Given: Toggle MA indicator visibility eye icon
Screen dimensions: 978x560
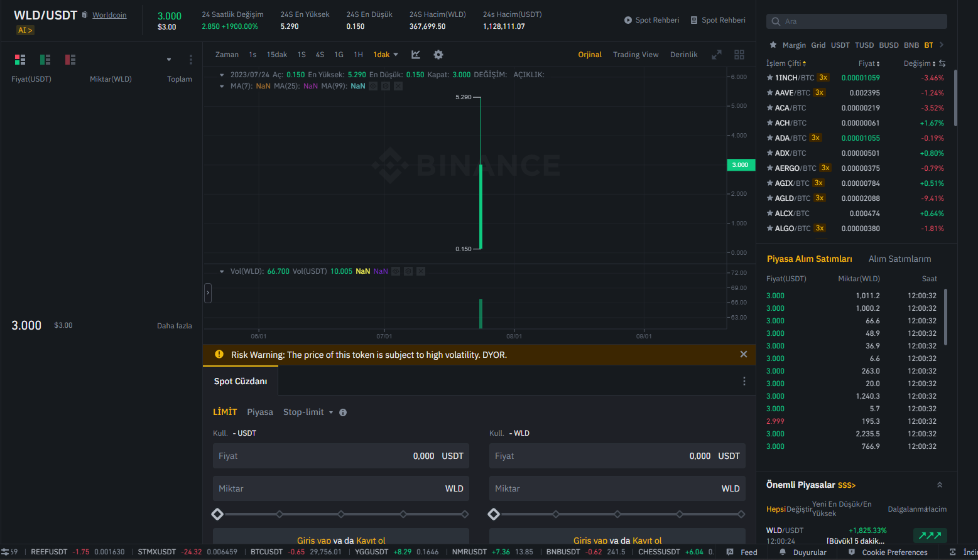Looking at the screenshot, I should click(373, 86).
